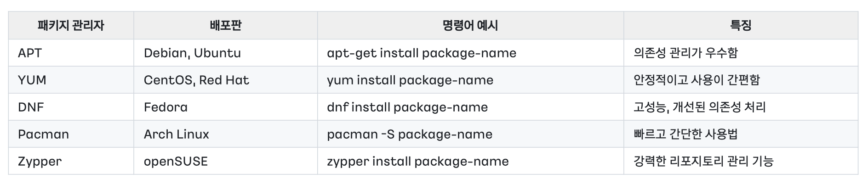This screenshot has height=190, width=868.
Task: Select the APT cell
Action: (x=30, y=53)
